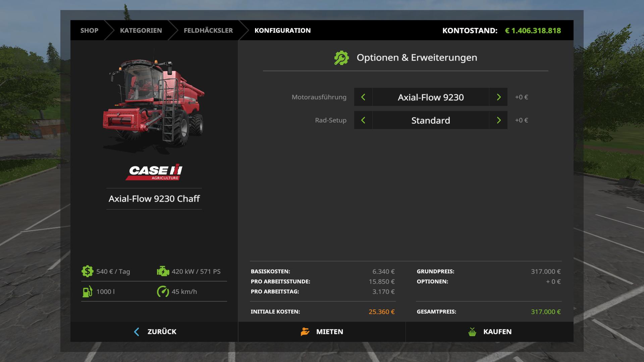Image resolution: width=644 pixels, height=362 pixels.
Task: Click the speedometer max speed icon
Action: tap(163, 291)
